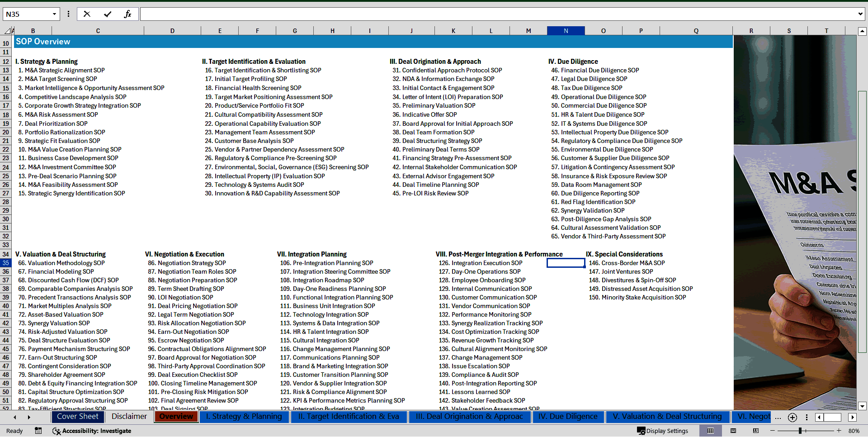868x437 pixels.
Task: Add a new sheet with plus icon
Action: pos(792,417)
